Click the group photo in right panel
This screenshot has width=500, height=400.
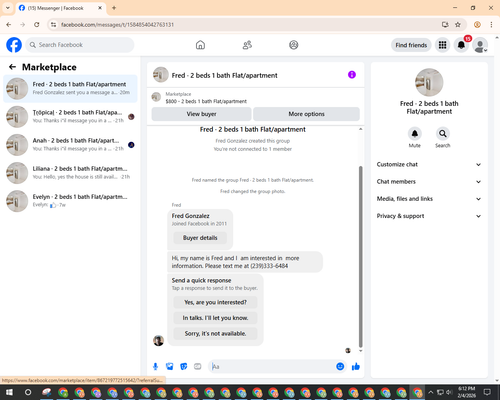pos(429,82)
